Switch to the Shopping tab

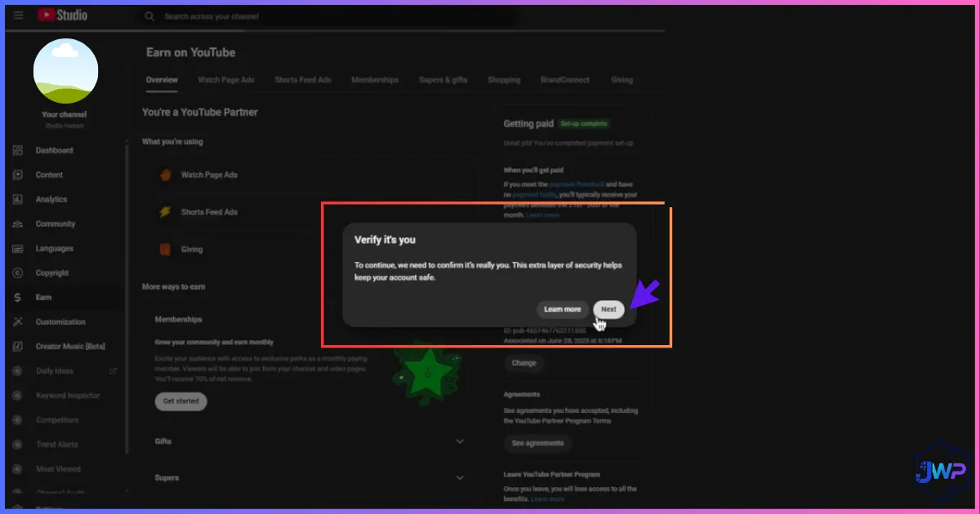pyautogui.click(x=504, y=80)
